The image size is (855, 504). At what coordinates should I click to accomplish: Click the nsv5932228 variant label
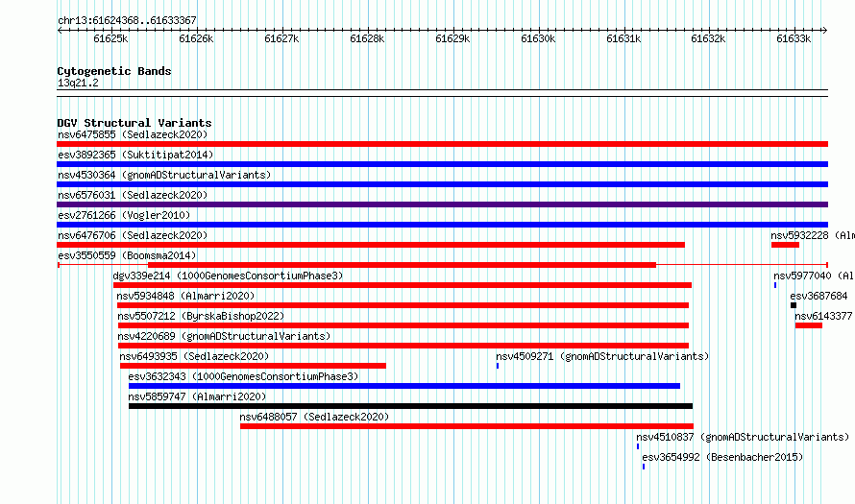tap(813, 235)
